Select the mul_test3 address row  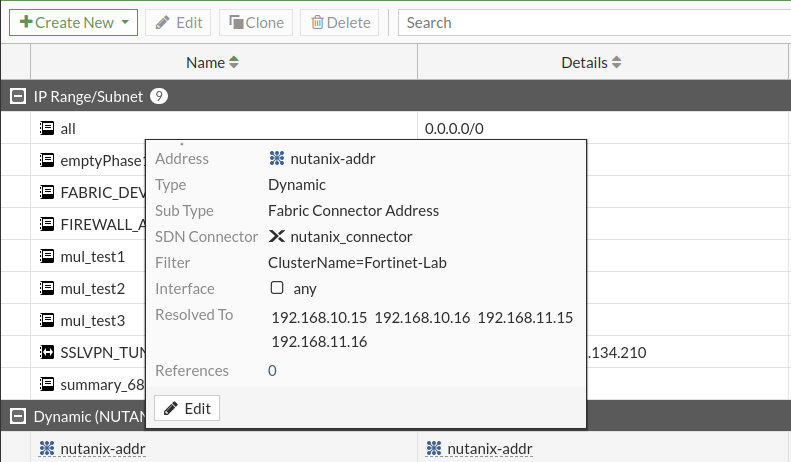(93, 321)
